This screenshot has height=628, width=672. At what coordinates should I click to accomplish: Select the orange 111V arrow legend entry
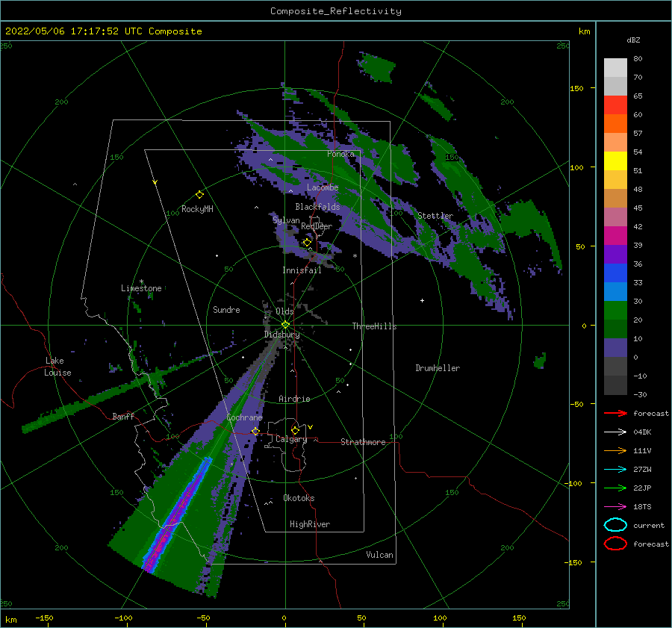(x=615, y=450)
